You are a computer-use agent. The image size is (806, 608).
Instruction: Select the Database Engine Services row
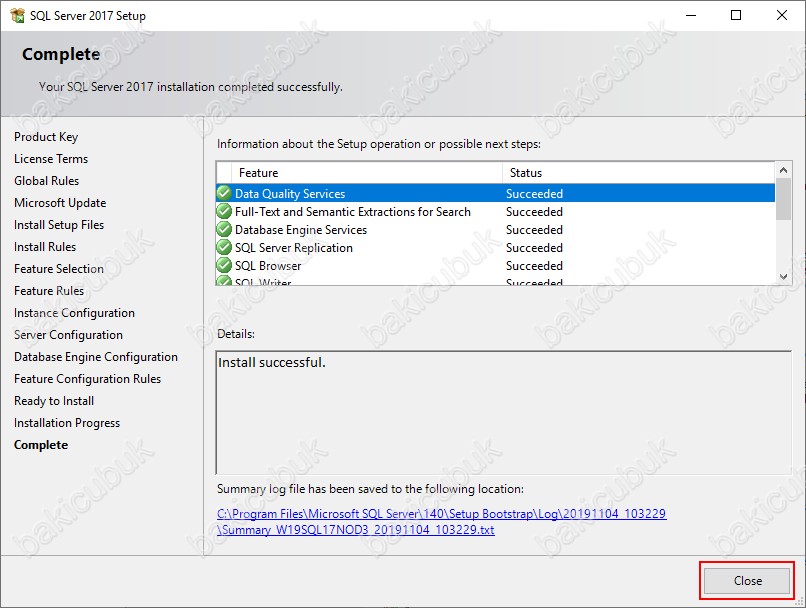pyautogui.click(x=496, y=229)
